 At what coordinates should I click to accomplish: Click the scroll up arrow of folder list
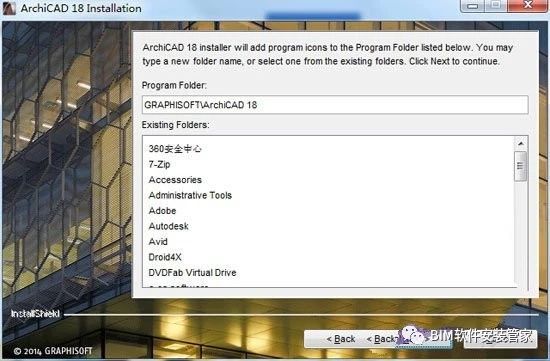point(521,143)
